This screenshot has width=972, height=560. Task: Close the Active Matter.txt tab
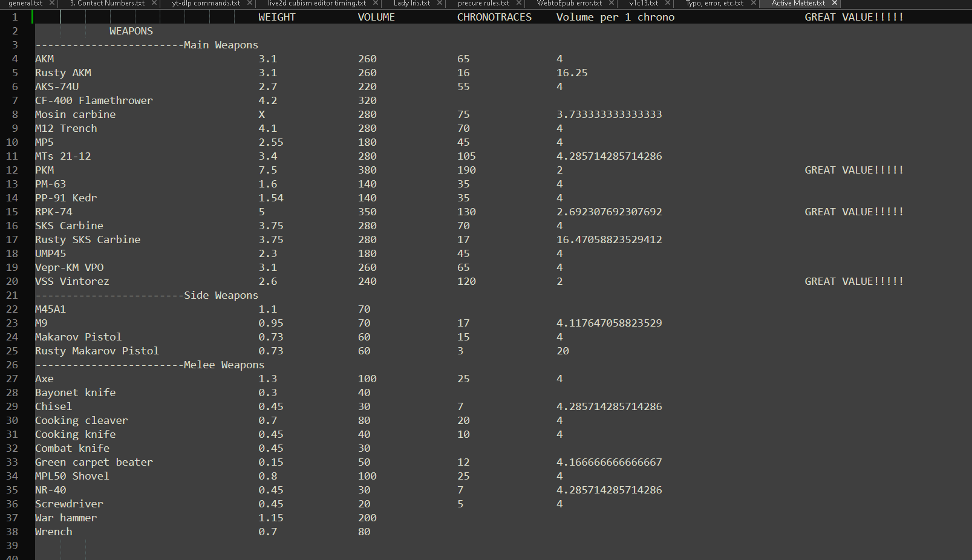click(835, 3)
